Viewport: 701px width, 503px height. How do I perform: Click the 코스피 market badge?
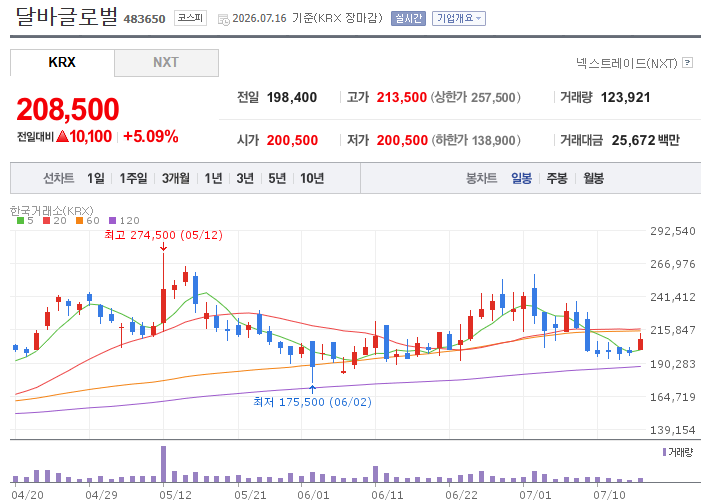(x=190, y=18)
